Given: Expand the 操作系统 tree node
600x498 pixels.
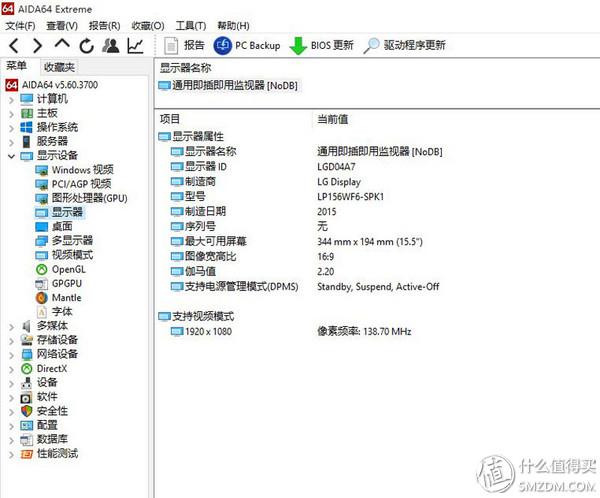Looking at the screenshot, I should click(x=11, y=128).
